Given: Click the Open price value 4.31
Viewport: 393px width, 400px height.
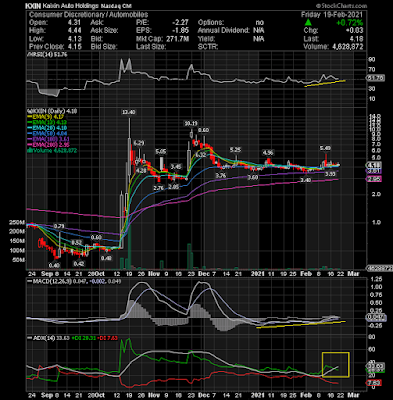Looking at the screenshot, I should pyautogui.click(x=74, y=23).
